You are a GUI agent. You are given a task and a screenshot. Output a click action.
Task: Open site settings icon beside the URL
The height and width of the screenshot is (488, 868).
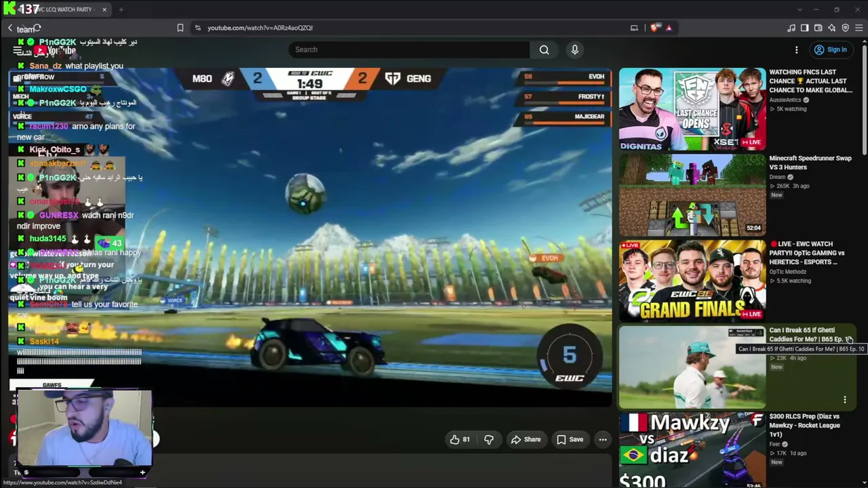point(197,28)
